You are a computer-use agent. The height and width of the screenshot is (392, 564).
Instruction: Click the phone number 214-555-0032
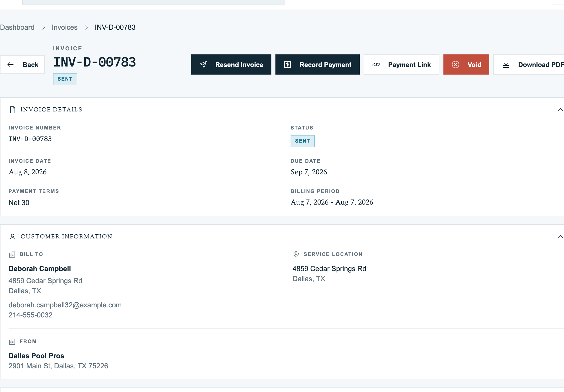[x=31, y=315]
